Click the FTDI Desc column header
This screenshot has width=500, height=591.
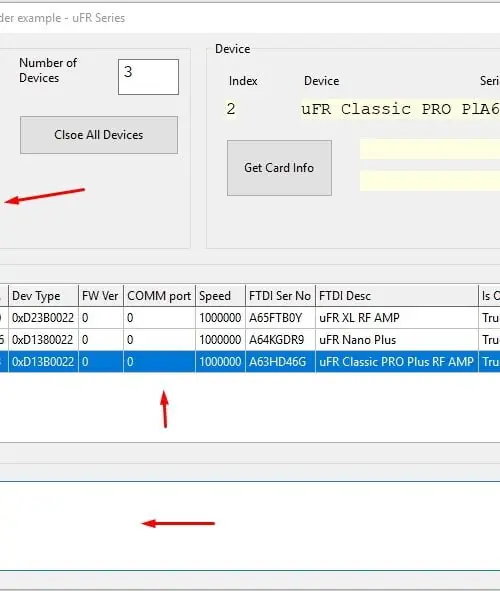click(397, 296)
